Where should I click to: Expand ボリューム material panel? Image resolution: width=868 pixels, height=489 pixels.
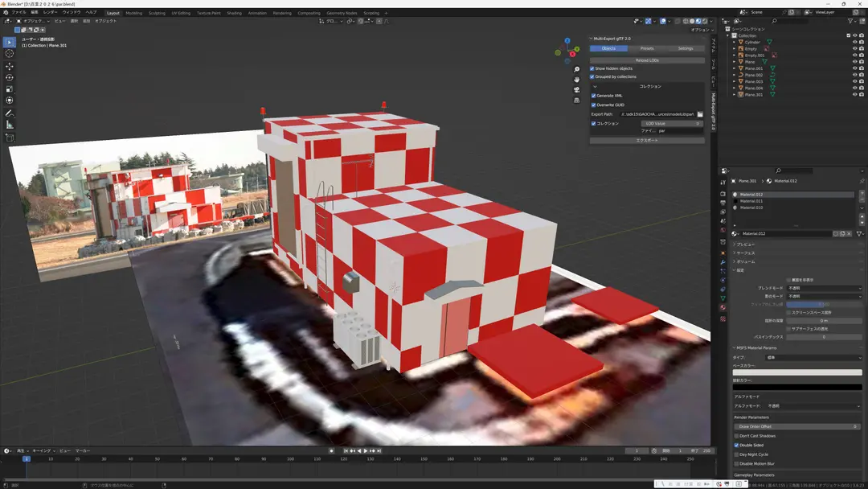point(744,261)
